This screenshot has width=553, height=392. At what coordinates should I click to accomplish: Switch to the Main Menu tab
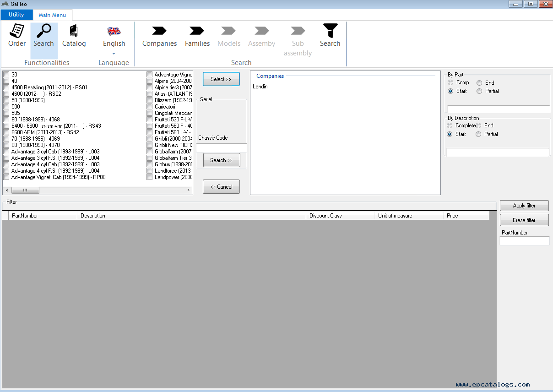point(52,15)
